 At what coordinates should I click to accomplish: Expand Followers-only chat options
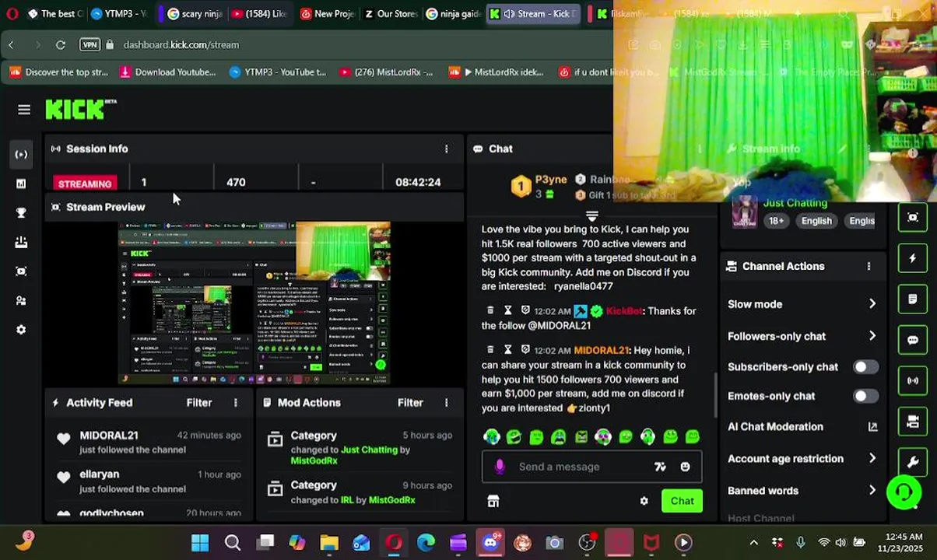point(872,336)
